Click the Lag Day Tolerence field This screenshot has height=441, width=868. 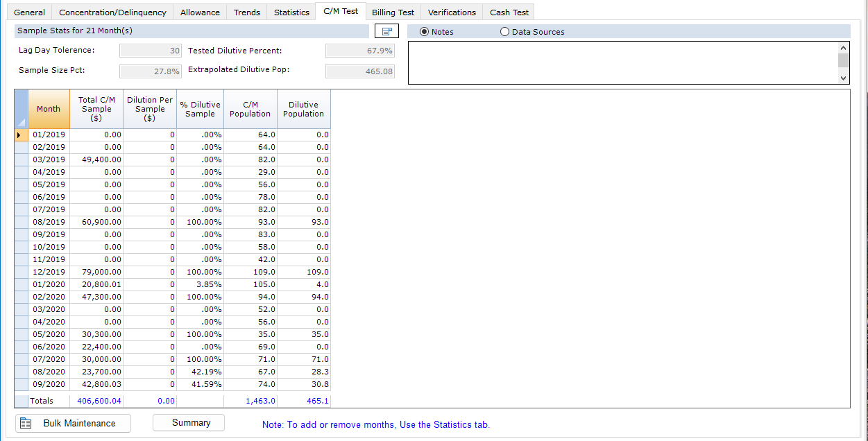tap(151, 51)
